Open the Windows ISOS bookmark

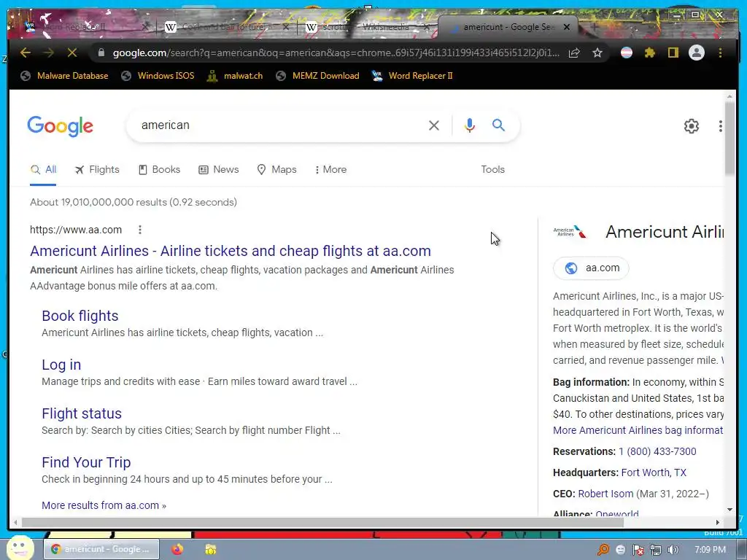pos(158,76)
